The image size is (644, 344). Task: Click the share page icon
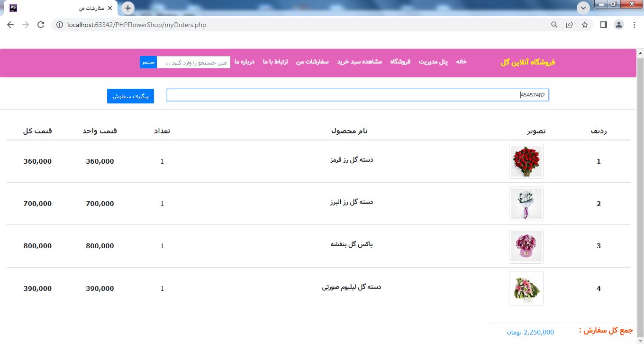click(x=570, y=25)
